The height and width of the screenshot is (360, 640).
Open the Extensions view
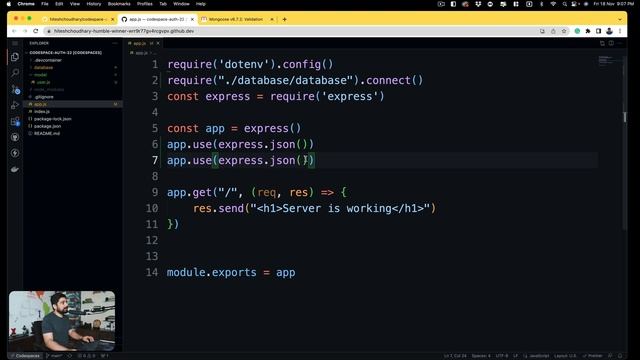coord(15,121)
